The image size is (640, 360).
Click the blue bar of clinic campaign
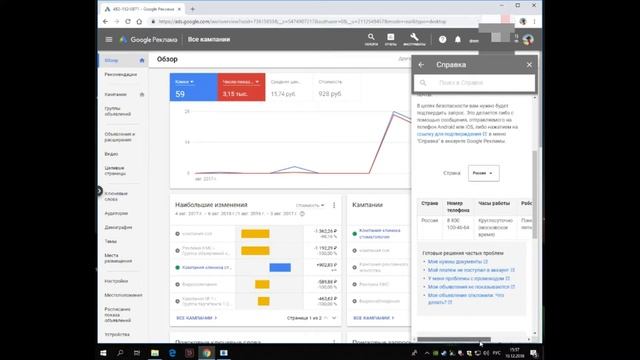[280, 268]
